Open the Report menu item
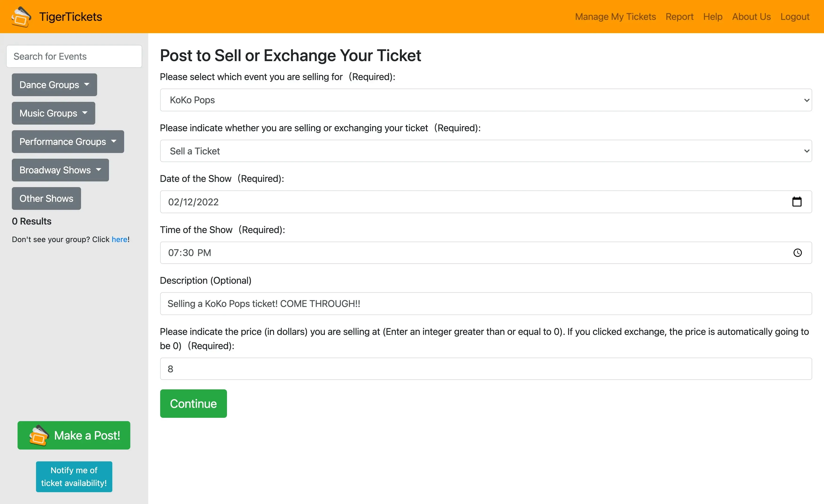Screen dimensions: 824x504 click(680, 16)
